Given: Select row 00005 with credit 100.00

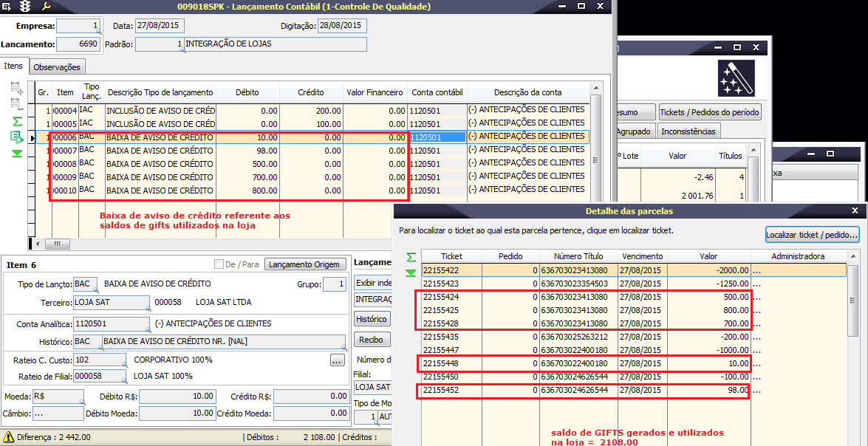Looking at the screenshot, I should tap(312, 123).
